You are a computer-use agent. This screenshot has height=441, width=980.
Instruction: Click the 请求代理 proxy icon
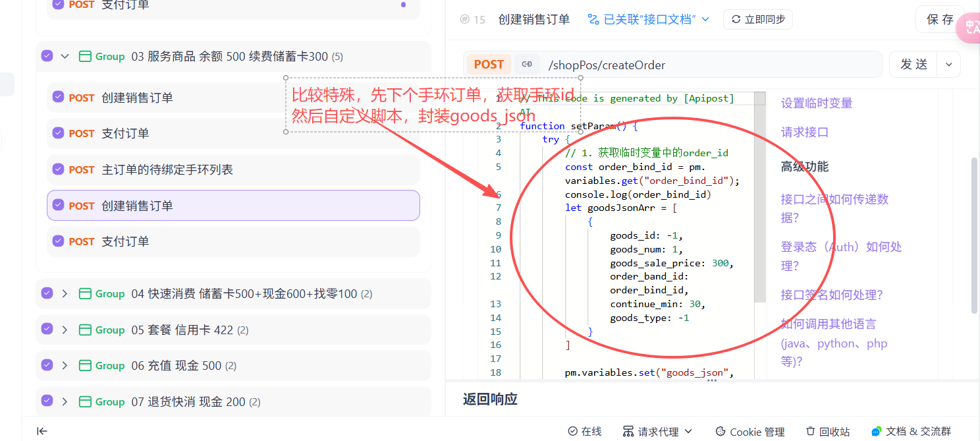pos(628,432)
